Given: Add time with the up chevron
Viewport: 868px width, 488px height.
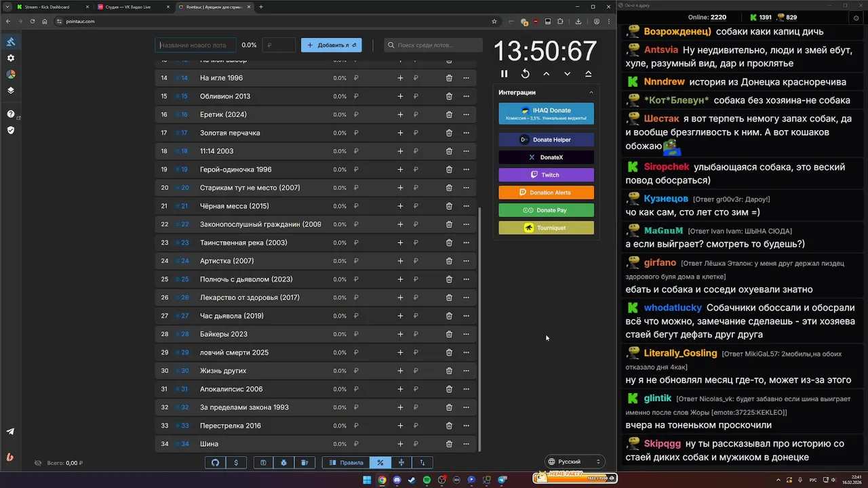Looking at the screenshot, I should (546, 74).
